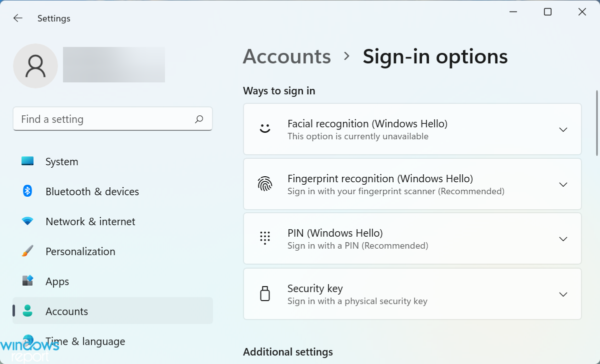Click the Bluetooth icon in the sidebar

pos(27,191)
